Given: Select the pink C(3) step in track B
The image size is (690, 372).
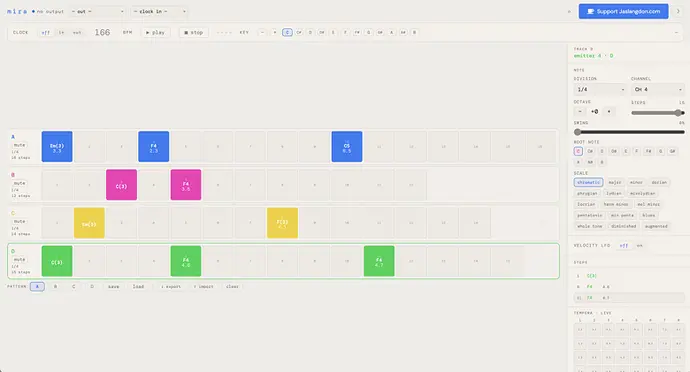Looking at the screenshot, I should click(x=121, y=185).
